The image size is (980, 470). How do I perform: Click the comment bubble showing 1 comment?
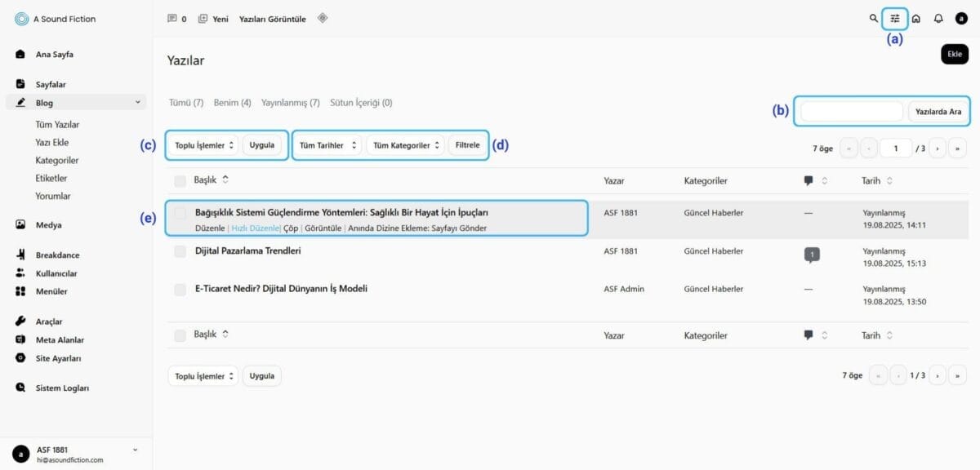pos(811,255)
